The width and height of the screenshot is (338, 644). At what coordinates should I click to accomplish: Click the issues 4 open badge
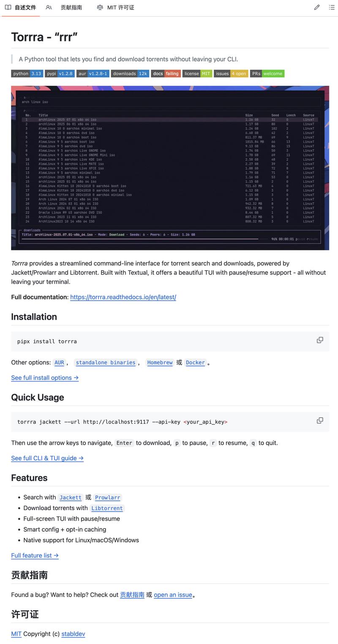tap(231, 73)
